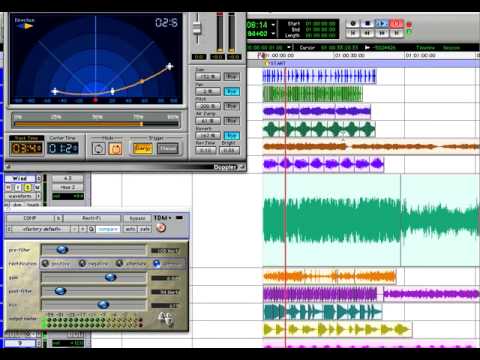Click the Doppler Track Time display

coord(27,148)
